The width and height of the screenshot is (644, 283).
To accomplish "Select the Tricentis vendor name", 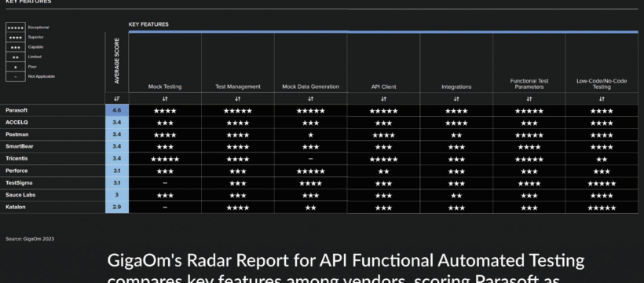I will tap(16, 158).
